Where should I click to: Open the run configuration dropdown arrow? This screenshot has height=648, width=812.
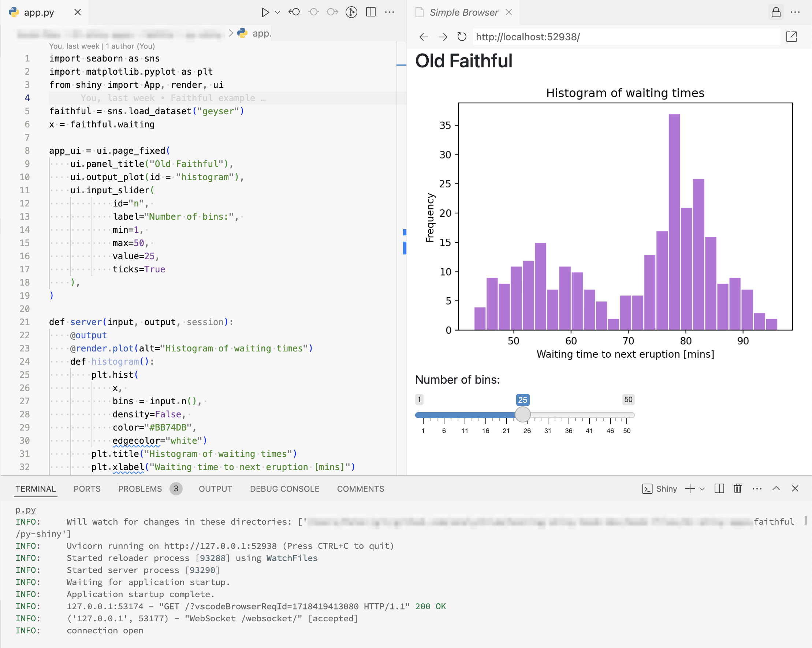(277, 12)
